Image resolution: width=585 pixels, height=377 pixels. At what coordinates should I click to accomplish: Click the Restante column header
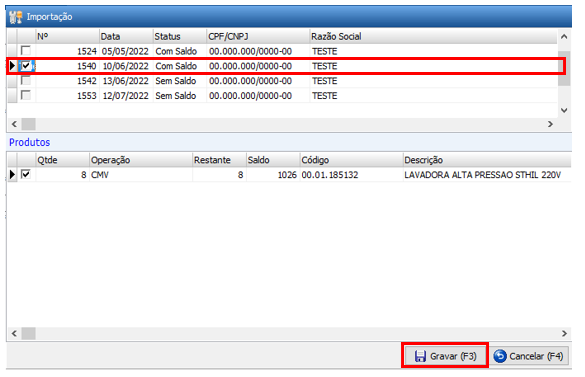(219, 160)
